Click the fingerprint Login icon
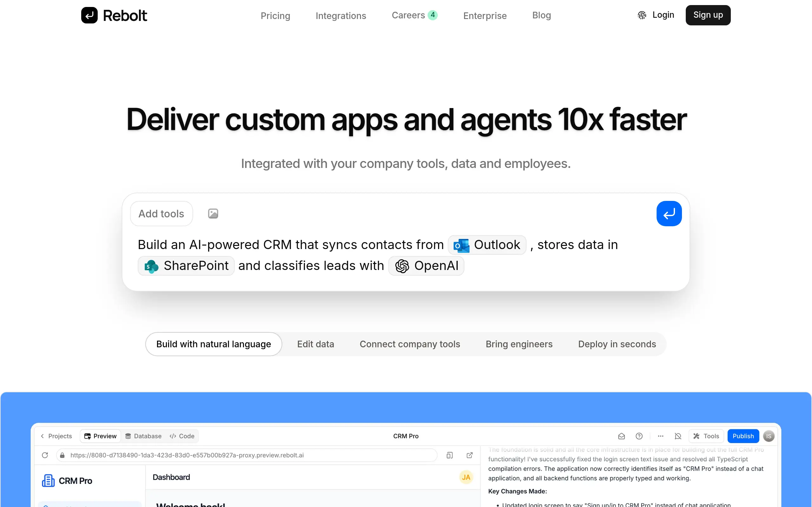 [x=642, y=15]
